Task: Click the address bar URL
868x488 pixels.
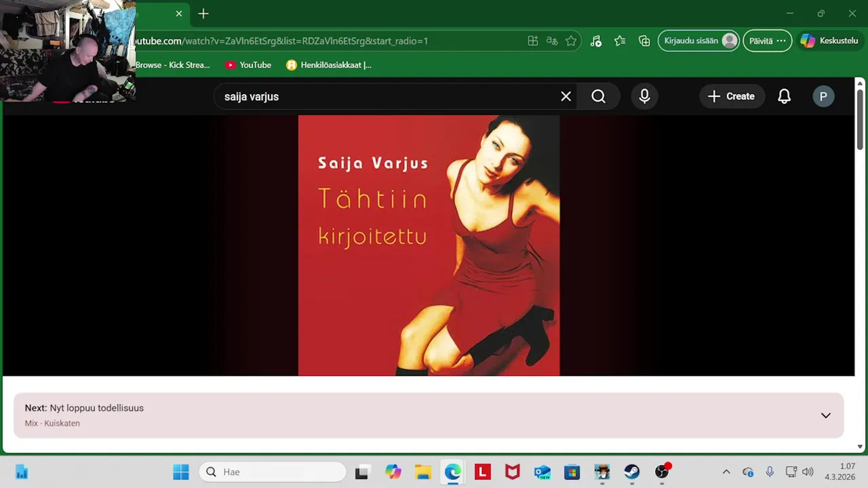Action: click(x=281, y=41)
